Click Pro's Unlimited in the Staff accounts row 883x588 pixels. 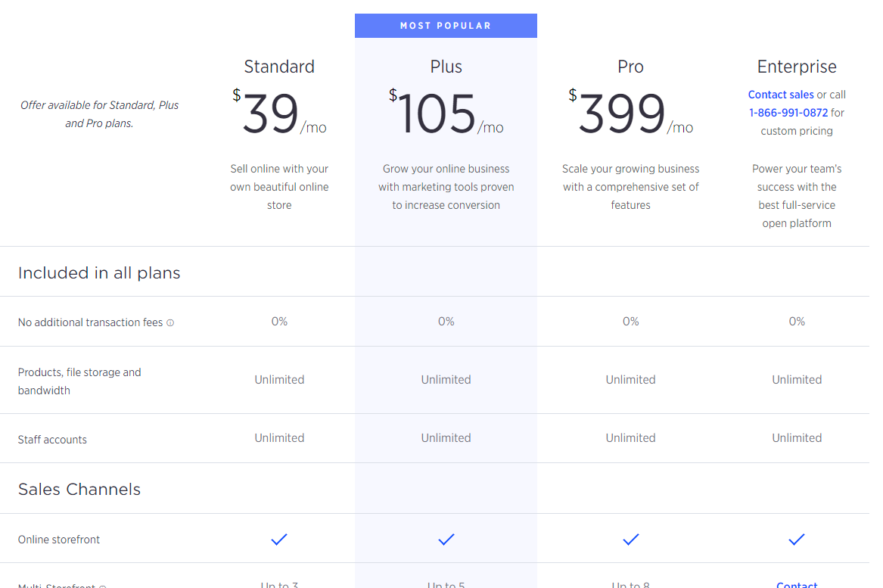tap(631, 437)
